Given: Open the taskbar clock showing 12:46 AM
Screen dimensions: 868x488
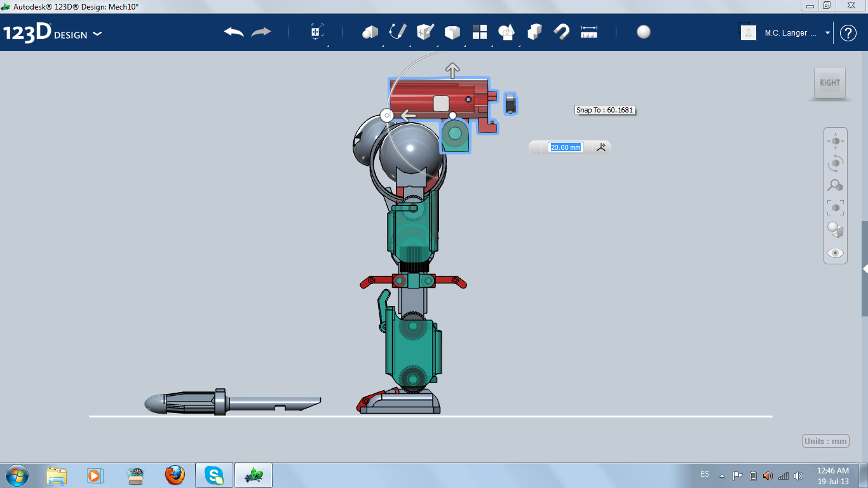Looking at the screenshot, I should [833, 475].
